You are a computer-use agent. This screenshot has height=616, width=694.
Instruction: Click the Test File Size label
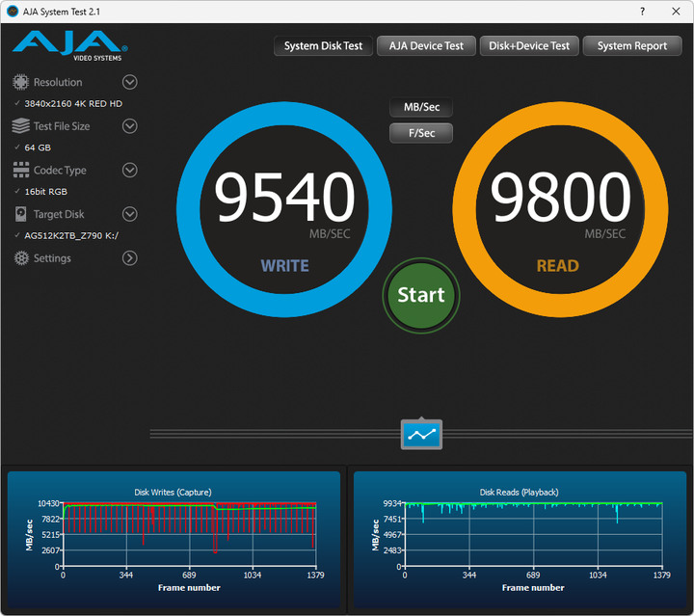pyautogui.click(x=62, y=126)
